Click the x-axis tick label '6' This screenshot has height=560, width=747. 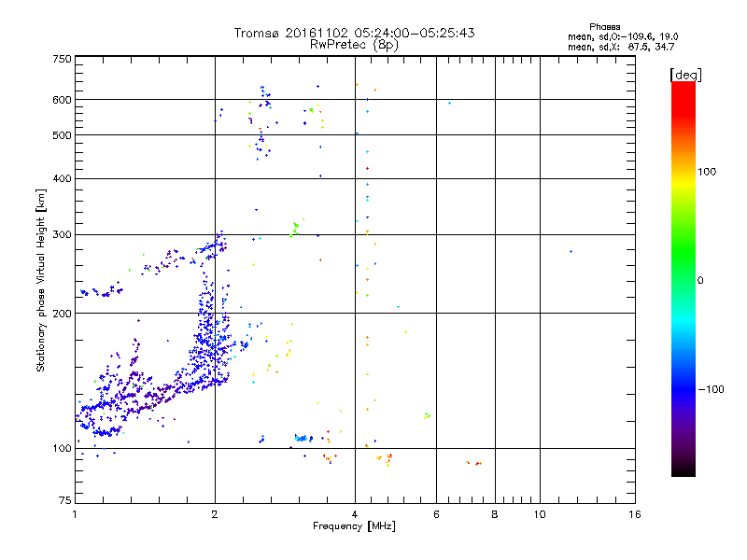point(436,514)
